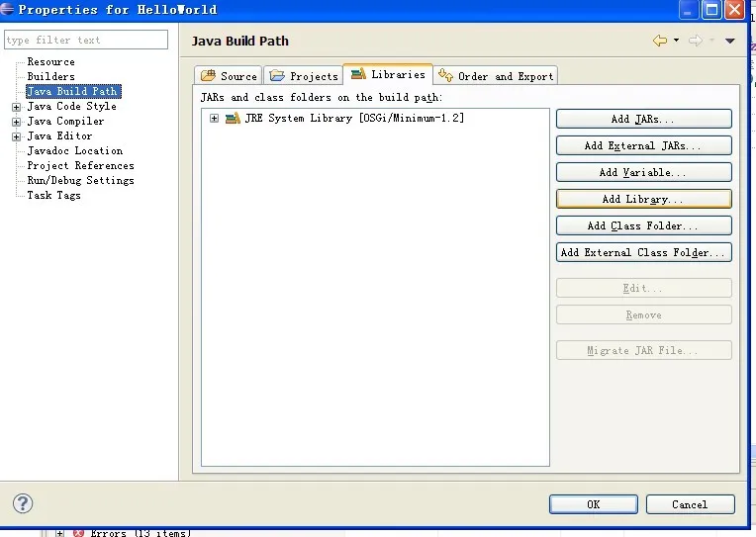The image size is (756, 537).
Task: Click the red error icon beside Errors
Action: coord(78,533)
